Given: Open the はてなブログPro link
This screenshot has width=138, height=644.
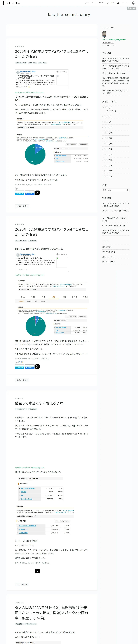Looking at the screenshot, I should tap(108, 261).
